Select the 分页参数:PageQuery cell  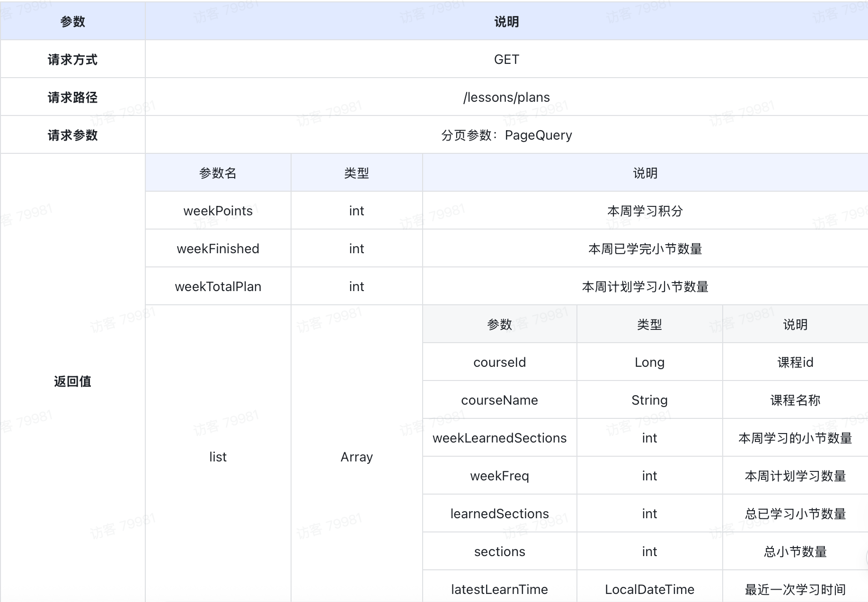(x=506, y=135)
